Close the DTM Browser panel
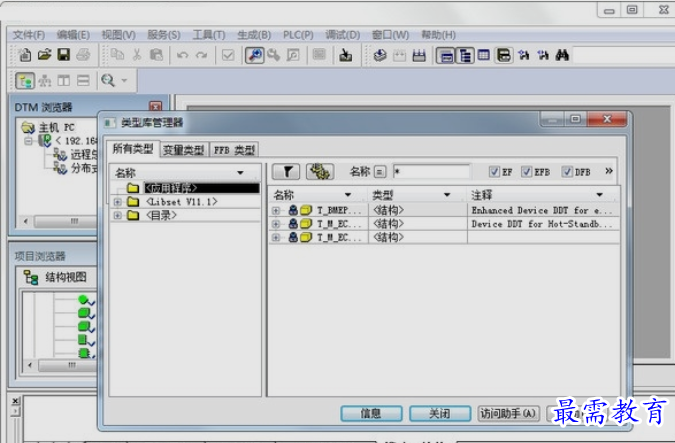The width and height of the screenshot is (675, 443). click(x=155, y=106)
